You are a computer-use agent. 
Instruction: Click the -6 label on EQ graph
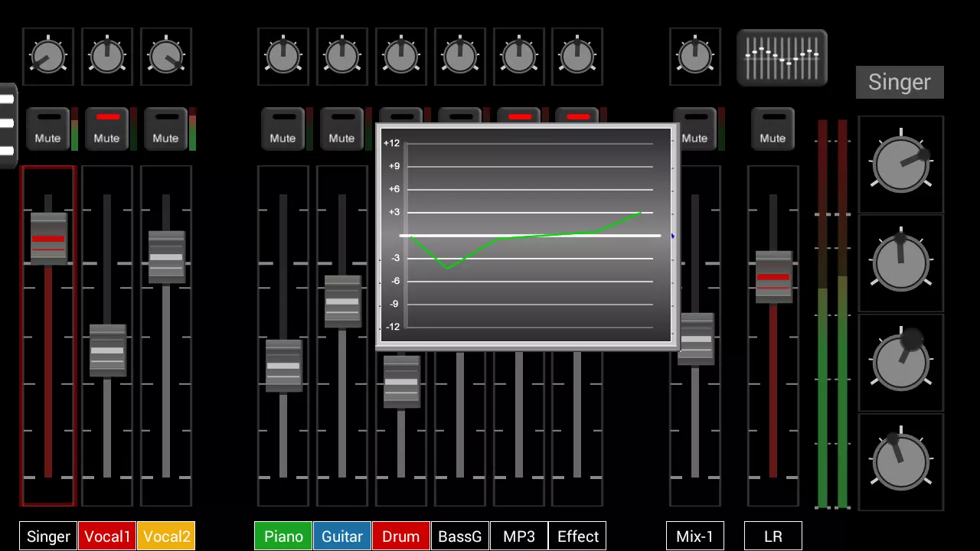tap(395, 281)
